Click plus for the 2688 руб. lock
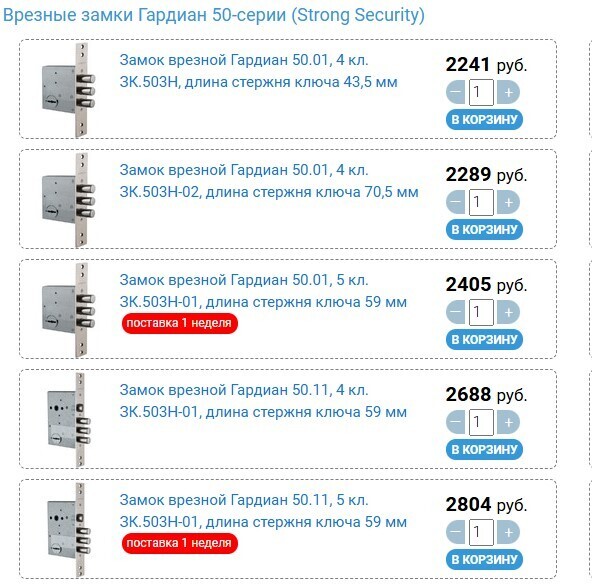 (x=508, y=422)
